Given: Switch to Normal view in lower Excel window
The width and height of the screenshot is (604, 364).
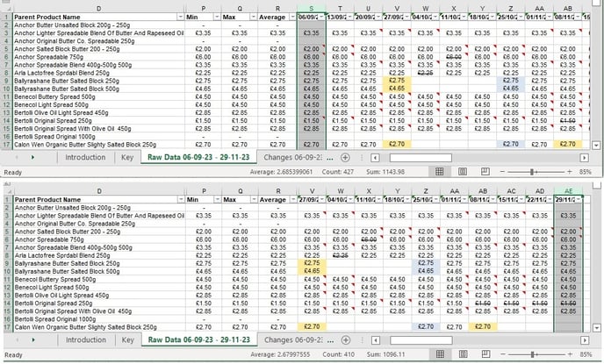Looking at the screenshot, I should coord(440,354).
